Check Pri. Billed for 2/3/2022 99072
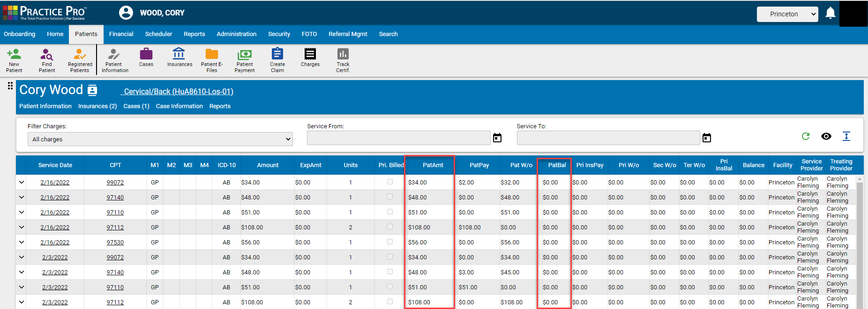 click(x=390, y=257)
